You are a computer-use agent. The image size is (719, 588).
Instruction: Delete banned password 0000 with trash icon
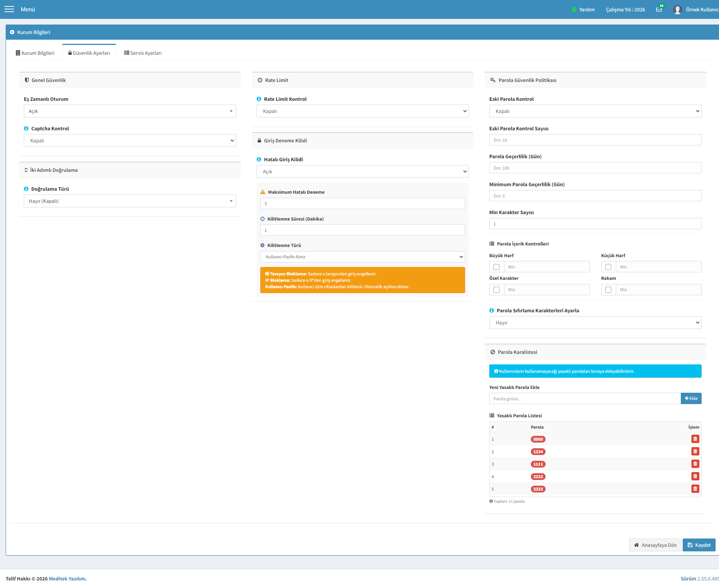(695, 439)
